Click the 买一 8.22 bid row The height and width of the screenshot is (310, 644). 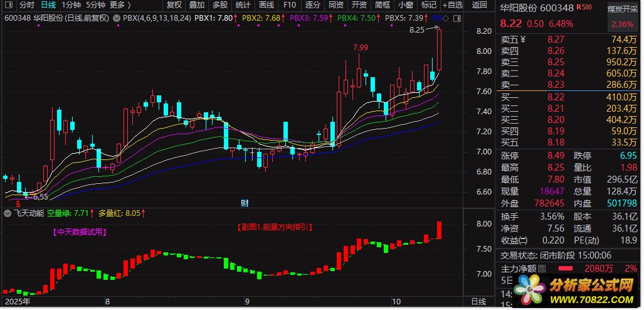569,97
